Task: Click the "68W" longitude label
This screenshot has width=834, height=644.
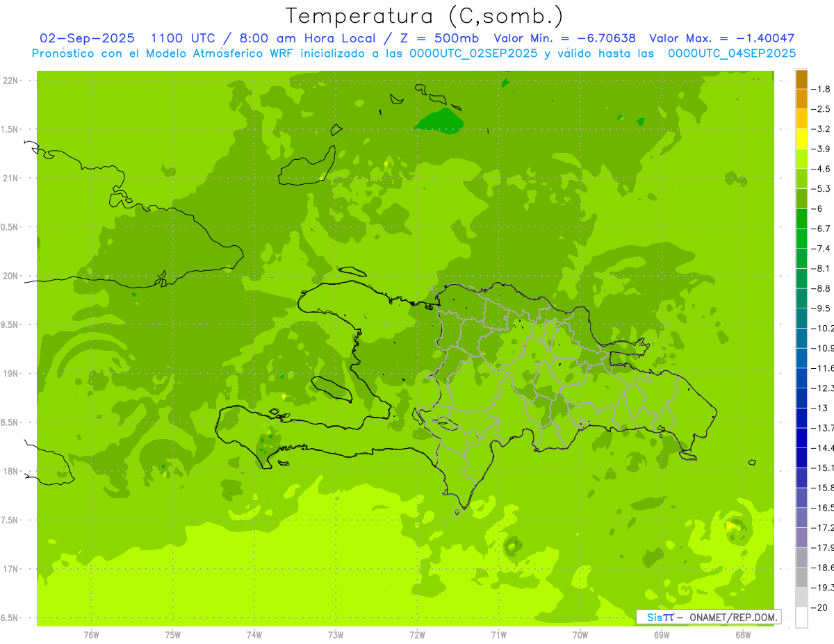Action: pyautogui.click(x=743, y=635)
